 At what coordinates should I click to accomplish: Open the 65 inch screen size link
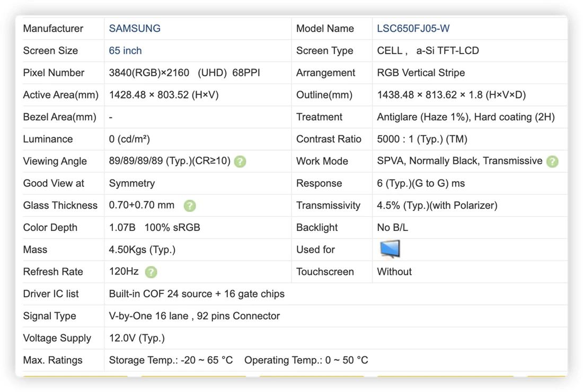(125, 50)
